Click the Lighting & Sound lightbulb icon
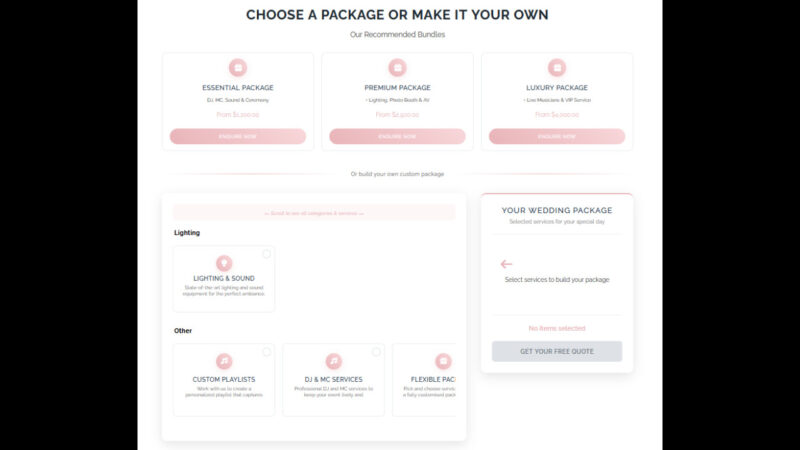 [224, 263]
